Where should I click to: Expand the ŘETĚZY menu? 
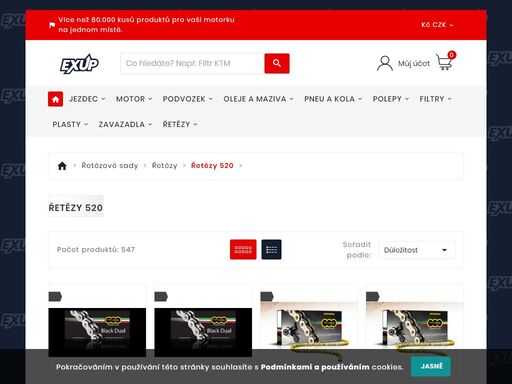180,124
